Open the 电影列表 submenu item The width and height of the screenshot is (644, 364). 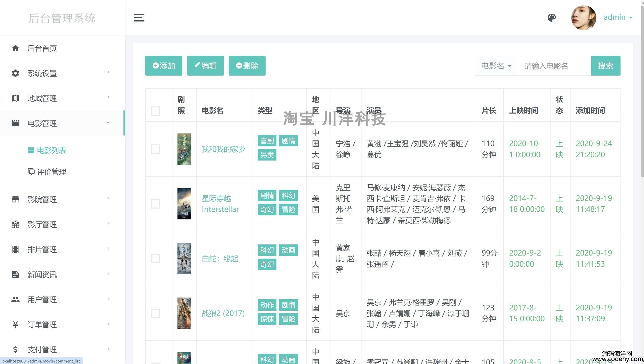[x=51, y=150]
